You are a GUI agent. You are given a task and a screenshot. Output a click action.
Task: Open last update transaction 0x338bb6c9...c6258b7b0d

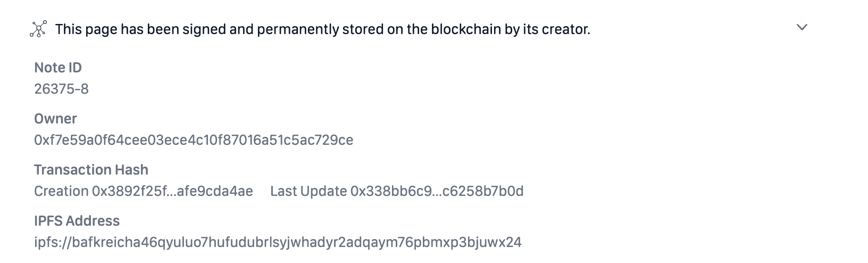pyautogui.click(x=437, y=191)
